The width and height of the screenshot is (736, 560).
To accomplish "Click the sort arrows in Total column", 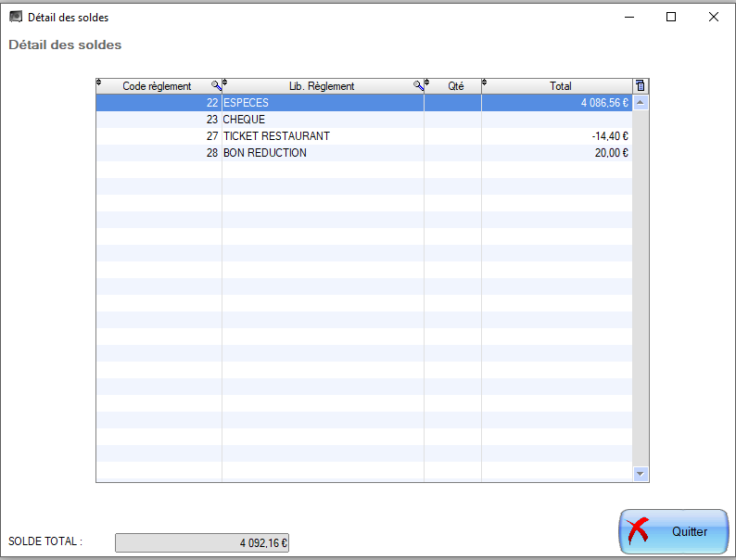I will tap(485, 83).
